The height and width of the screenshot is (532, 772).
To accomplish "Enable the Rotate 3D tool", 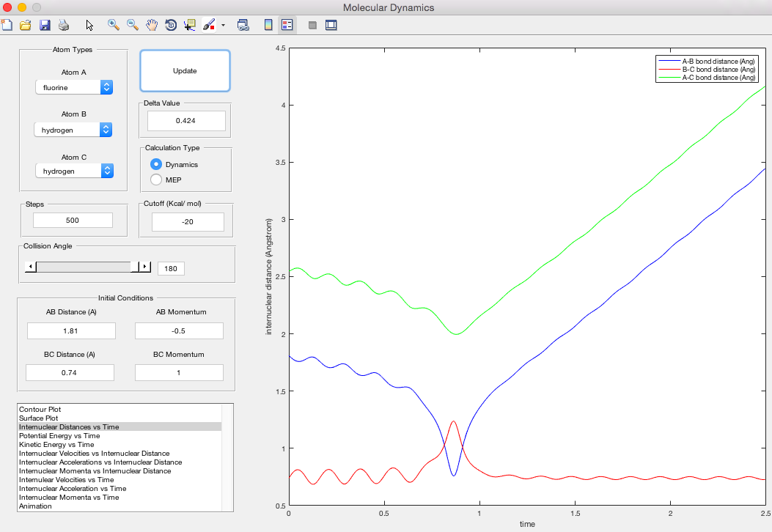I will (171, 25).
